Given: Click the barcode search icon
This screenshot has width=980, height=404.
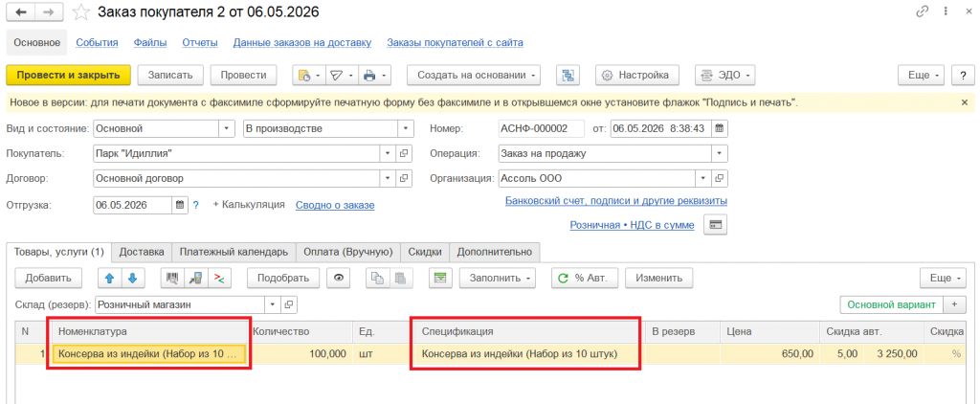Looking at the screenshot, I should [x=172, y=279].
